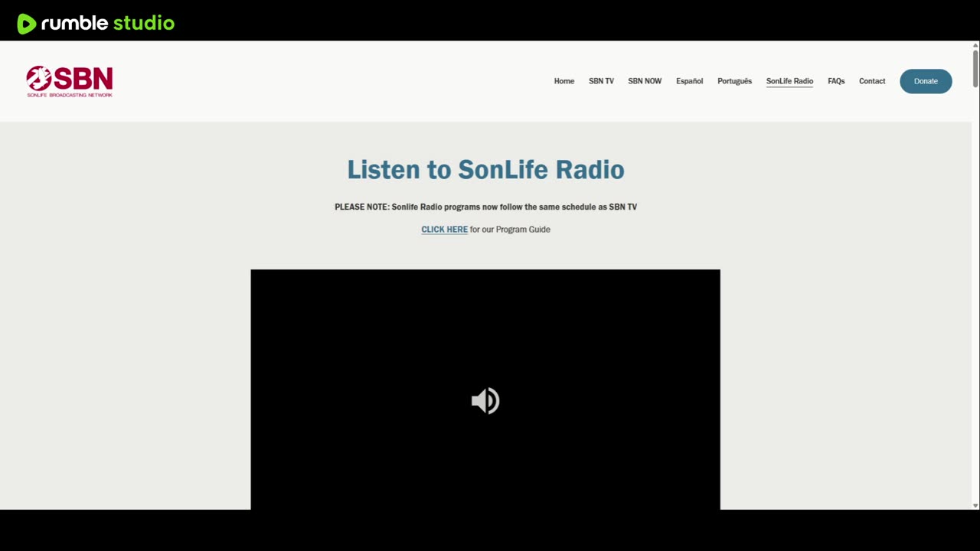Image resolution: width=980 pixels, height=551 pixels.
Task: Switch to the Español page
Action: click(x=689, y=81)
